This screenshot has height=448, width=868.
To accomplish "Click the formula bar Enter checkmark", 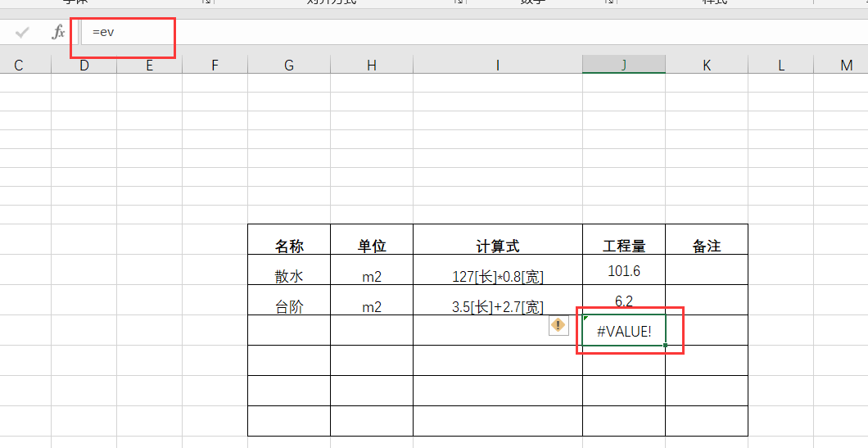I will pyautogui.click(x=22, y=33).
